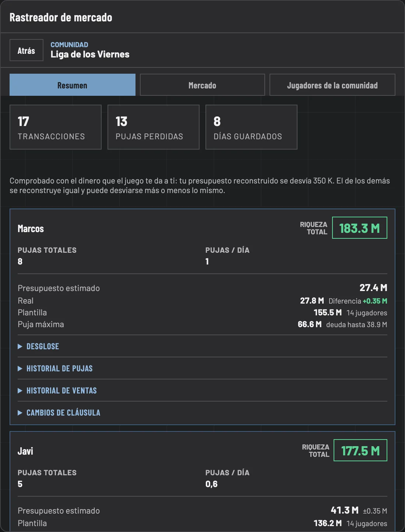
Task: Click the Liga de los Viernes title
Action: click(90, 55)
